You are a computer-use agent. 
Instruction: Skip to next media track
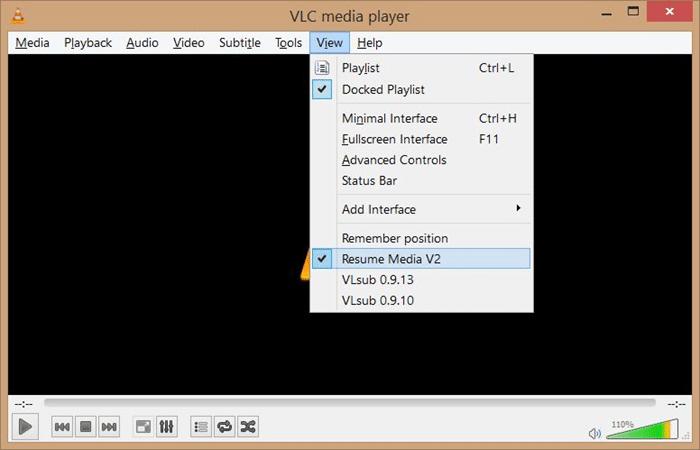(x=109, y=427)
